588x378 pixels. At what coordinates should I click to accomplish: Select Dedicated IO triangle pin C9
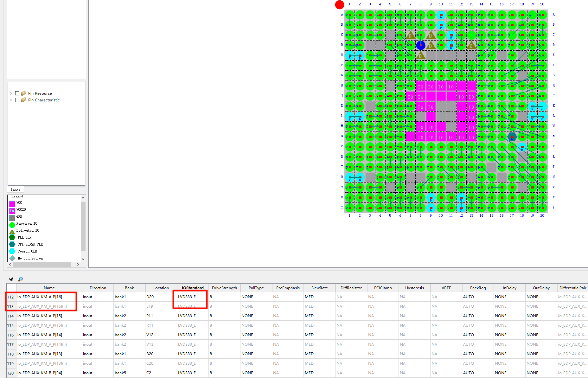[x=431, y=35]
